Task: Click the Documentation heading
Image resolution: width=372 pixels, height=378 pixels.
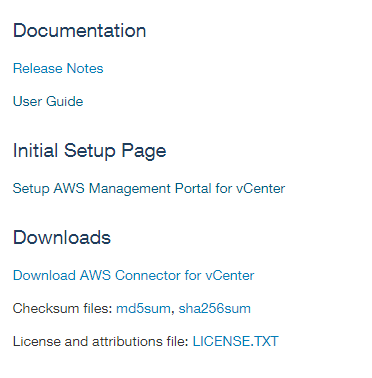Action: 80,31
